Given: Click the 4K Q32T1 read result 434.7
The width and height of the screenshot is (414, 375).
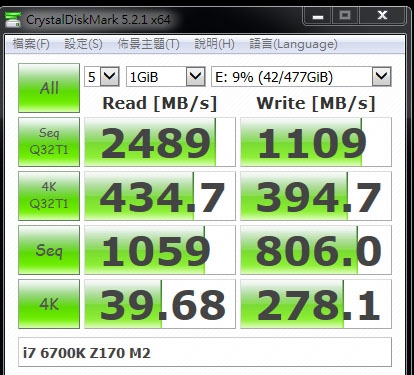Looking at the screenshot, I should tap(160, 196).
